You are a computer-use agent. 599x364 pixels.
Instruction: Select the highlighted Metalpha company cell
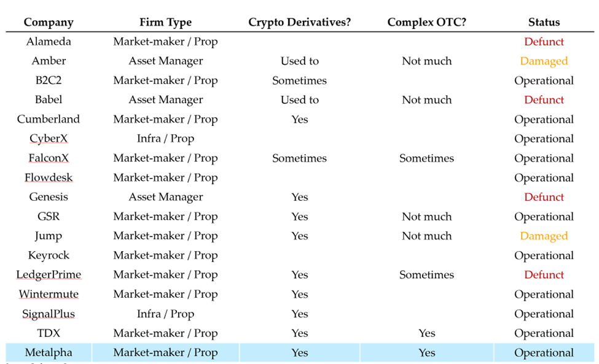[x=49, y=352]
